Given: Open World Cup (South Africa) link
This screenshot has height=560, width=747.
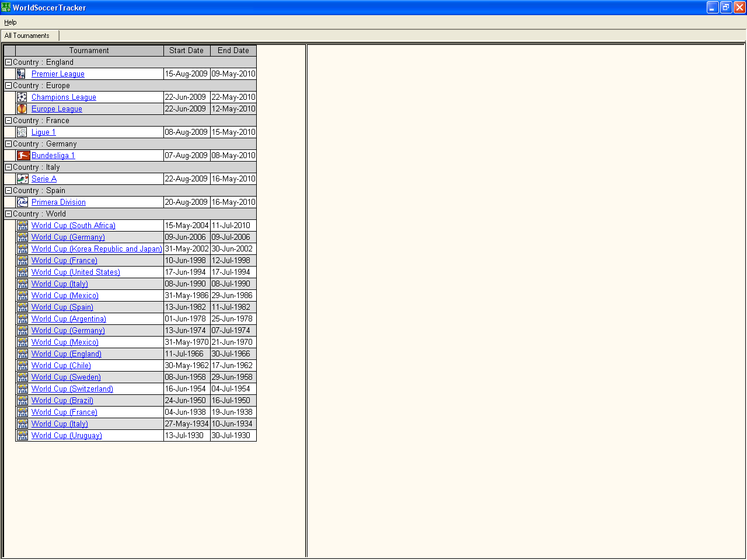Looking at the screenshot, I should point(74,226).
